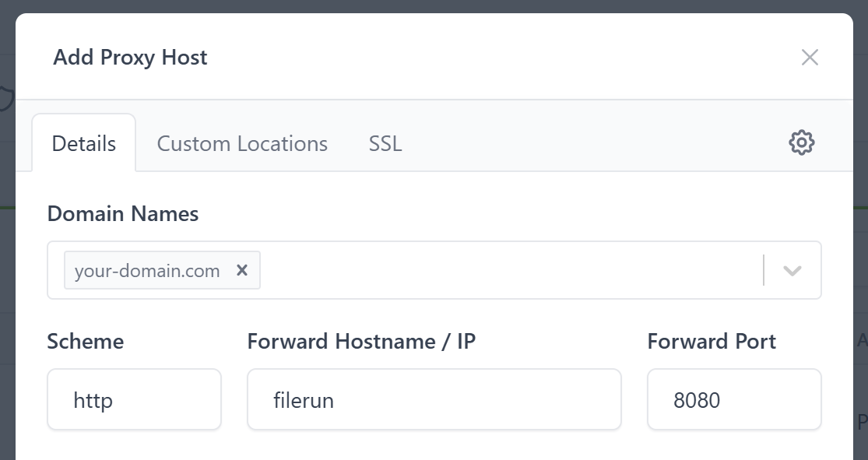Click the Scheme label
The image size is (868, 460).
tap(86, 341)
